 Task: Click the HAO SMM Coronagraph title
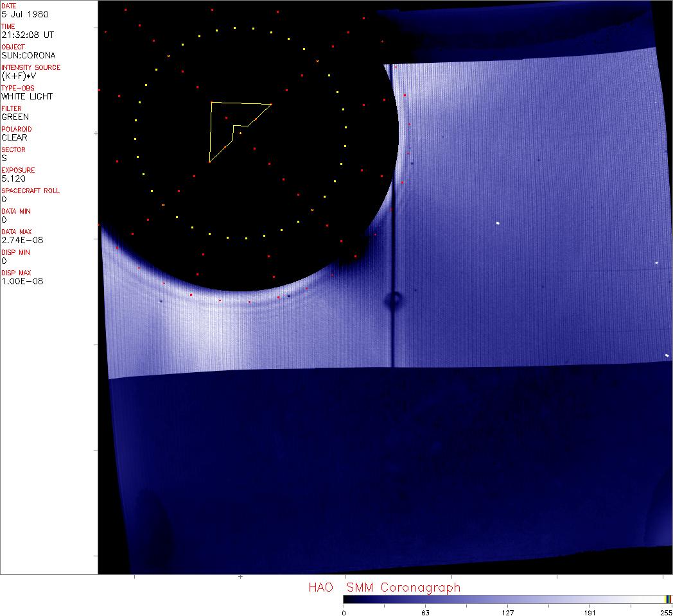pyautogui.click(x=384, y=587)
